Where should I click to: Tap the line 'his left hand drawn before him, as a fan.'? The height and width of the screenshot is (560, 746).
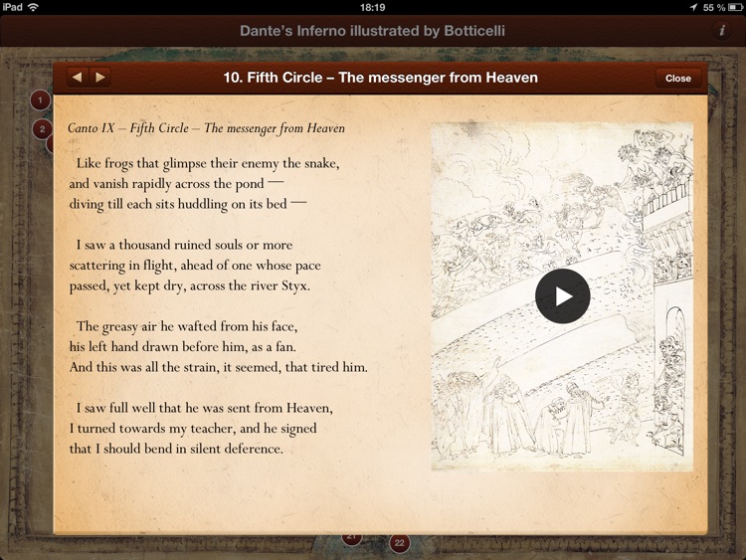[x=182, y=347]
